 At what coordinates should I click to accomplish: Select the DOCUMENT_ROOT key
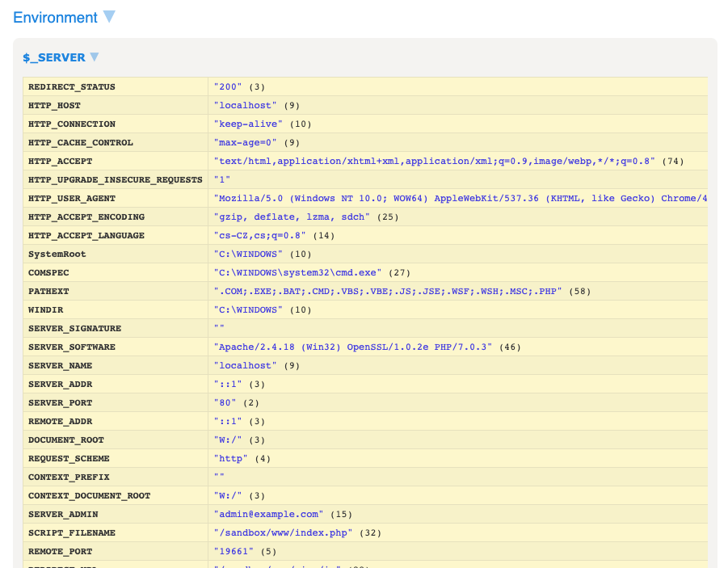point(66,440)
